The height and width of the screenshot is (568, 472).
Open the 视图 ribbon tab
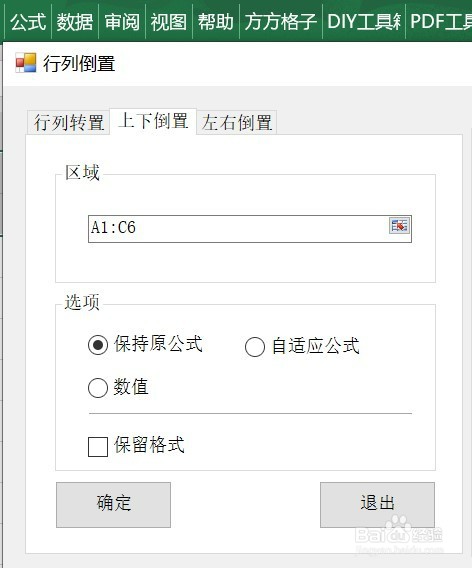169,22
